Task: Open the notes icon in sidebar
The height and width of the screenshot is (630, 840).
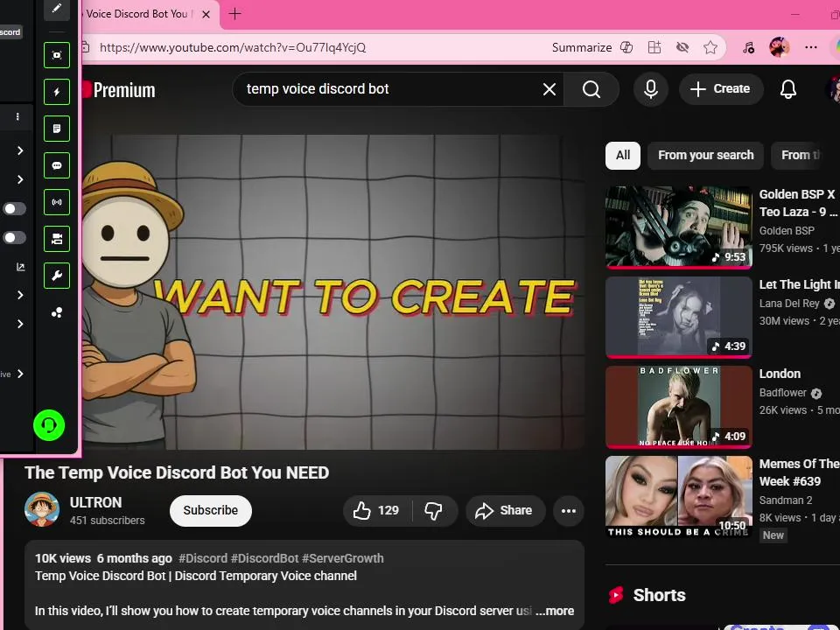Action: [57, 129]
